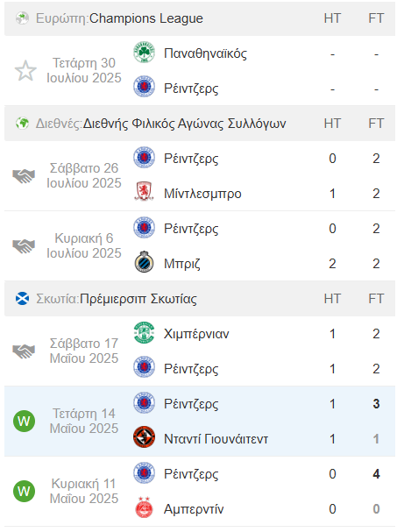Open Champions League competition link
This screenshot has height=532, width=397.
145,18
